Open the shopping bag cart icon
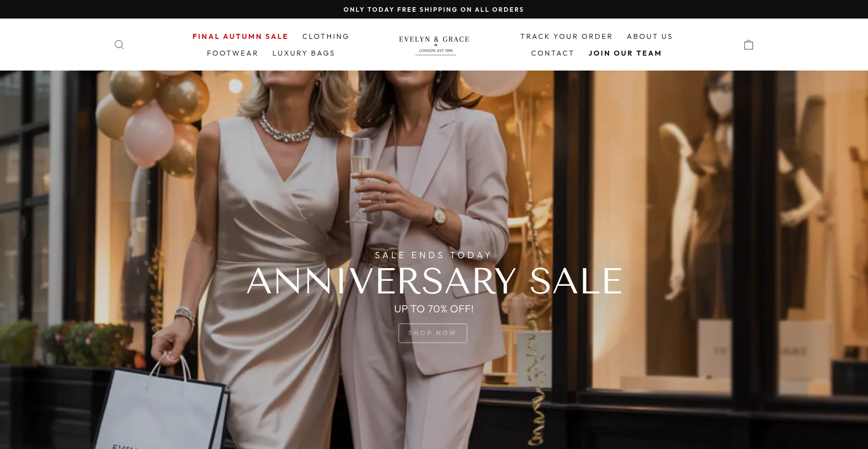This screenshot has height=449, width=868. pyautogui.click(x=749, y=45)
